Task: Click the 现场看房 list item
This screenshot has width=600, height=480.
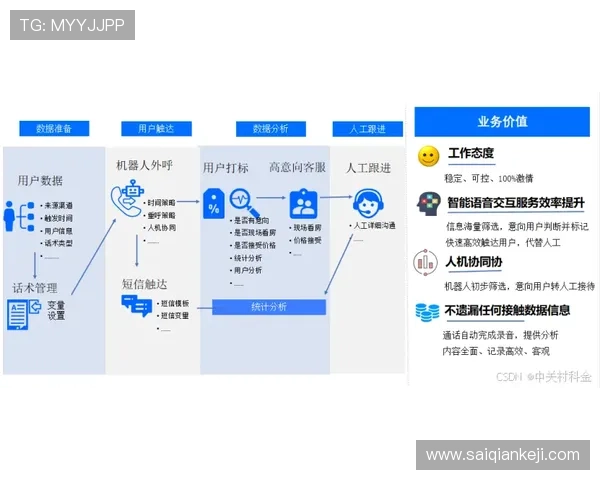Action: click(306, 228)
